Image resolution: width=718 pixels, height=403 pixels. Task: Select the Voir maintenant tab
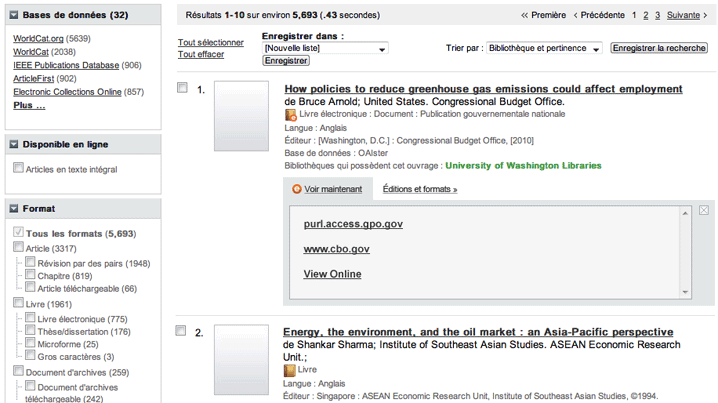pos(332,189)
